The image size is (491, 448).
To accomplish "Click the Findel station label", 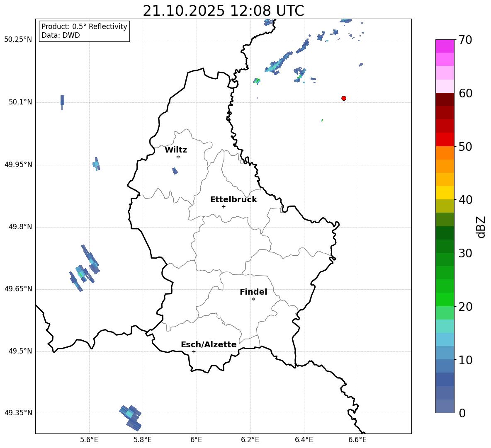I will tap(253, 292).
